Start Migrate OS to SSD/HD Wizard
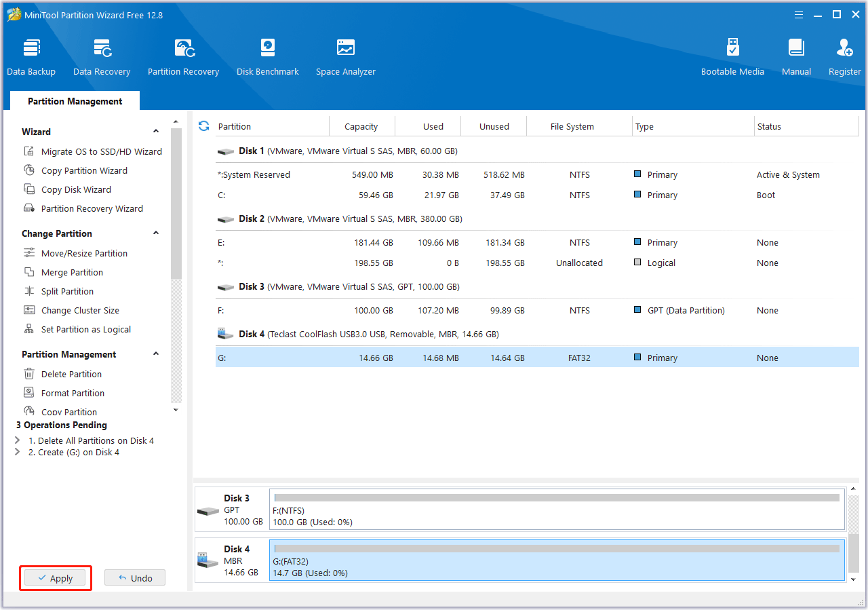The height and width of the screenshot is (610, 868). point(94,151)
